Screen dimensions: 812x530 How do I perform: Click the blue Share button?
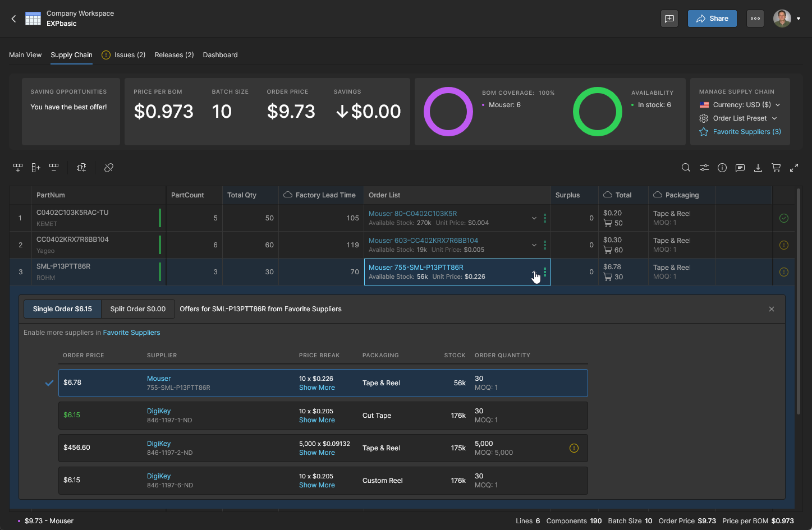click(712, 19)
